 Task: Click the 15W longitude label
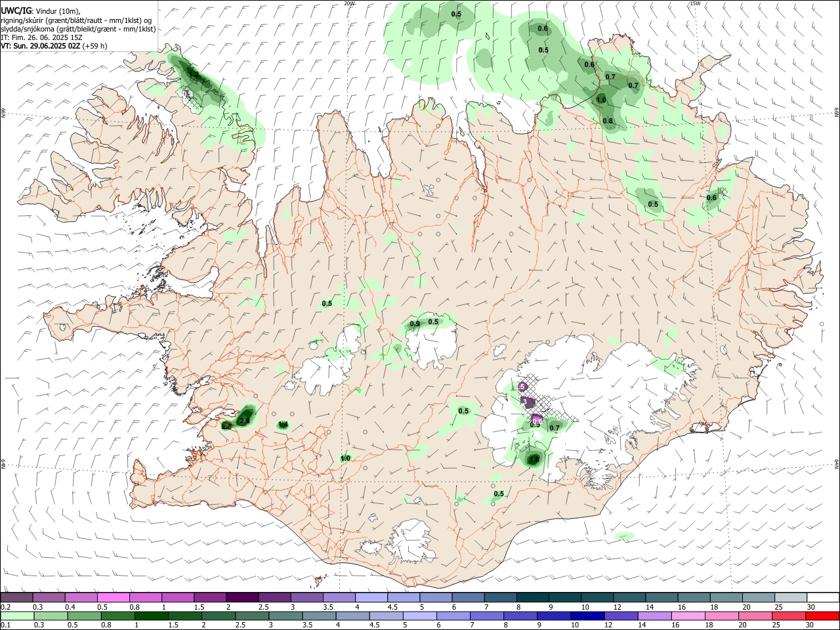click(x=695, y=3)
